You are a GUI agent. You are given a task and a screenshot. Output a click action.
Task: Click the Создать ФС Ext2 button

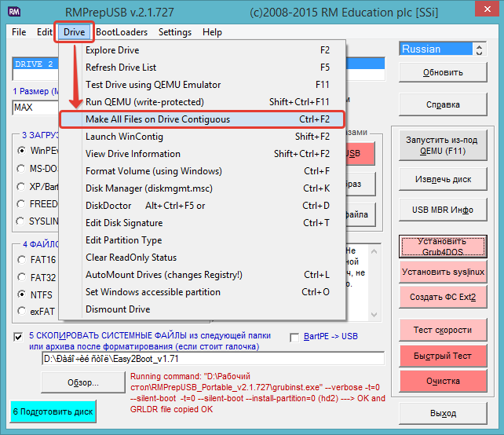[x=443, y=297]
